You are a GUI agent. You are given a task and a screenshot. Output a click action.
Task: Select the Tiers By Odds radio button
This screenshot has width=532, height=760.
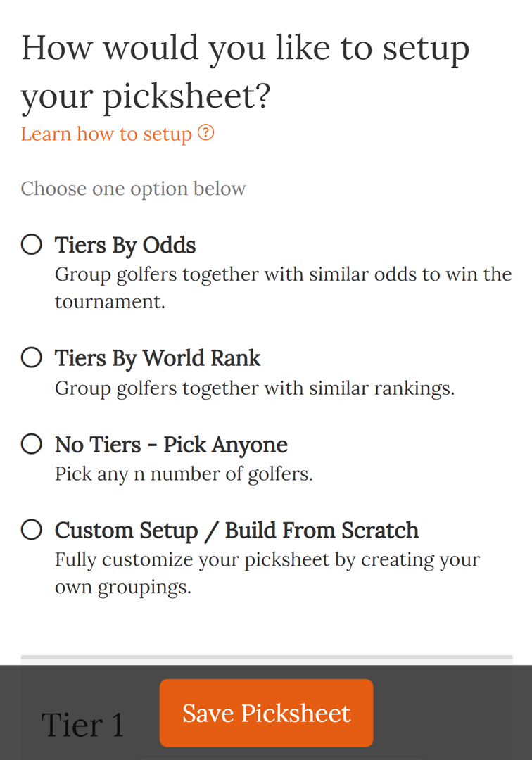32,243
